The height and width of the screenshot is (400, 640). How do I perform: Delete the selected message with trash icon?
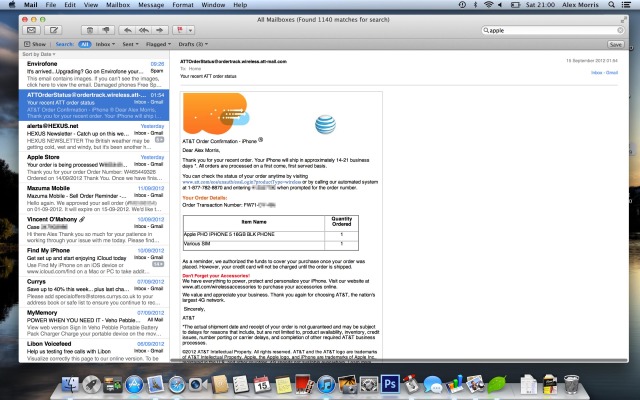pos(90,30)
